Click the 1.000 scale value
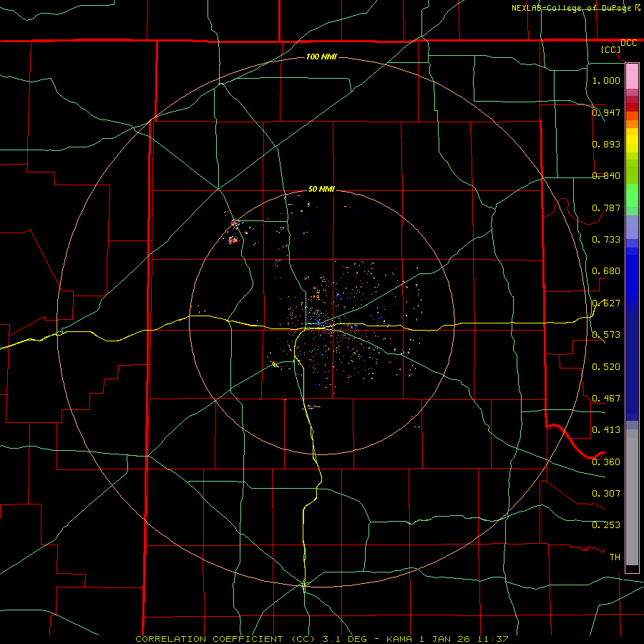Viewport: 644px width, 644px height. click(606, 80)
